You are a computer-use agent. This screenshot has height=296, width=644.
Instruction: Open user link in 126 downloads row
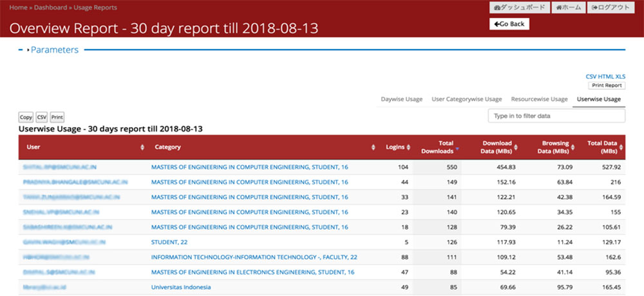pyautogui.click(x=64, y=242)
